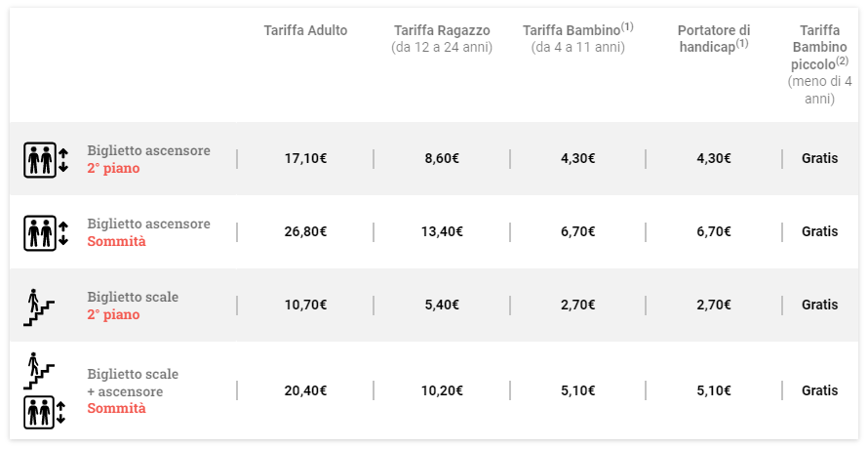Open the Biglietto scale 2° piano label
This screenshot has height=449, width=868.
133,306
